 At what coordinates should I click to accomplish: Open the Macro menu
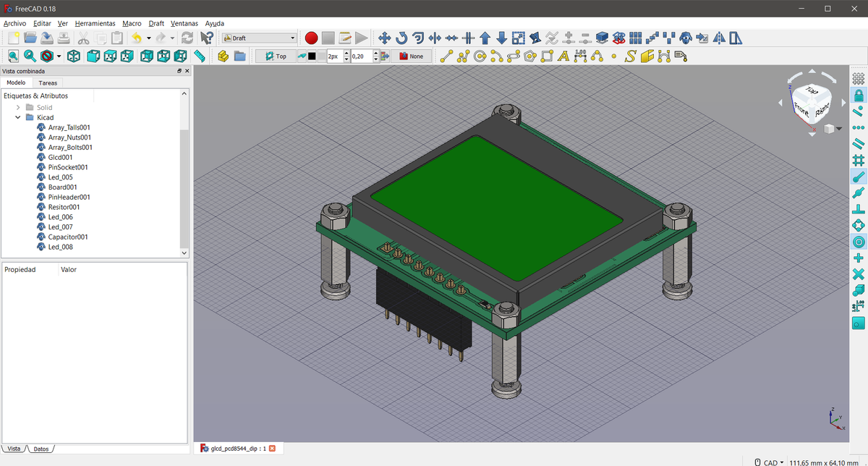(x=132, y=23)
